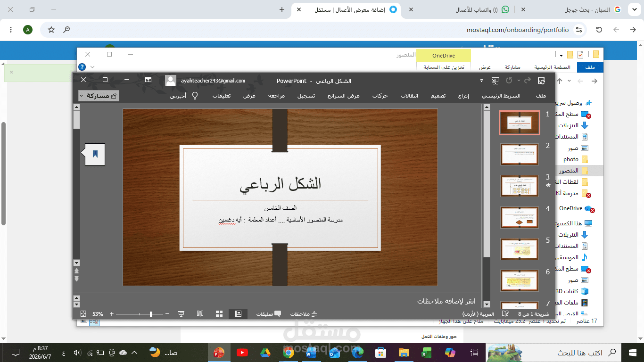Viewport: 644px width, 362px height.
Task: Click the 53% zoom level
Action: click(98, 314)
